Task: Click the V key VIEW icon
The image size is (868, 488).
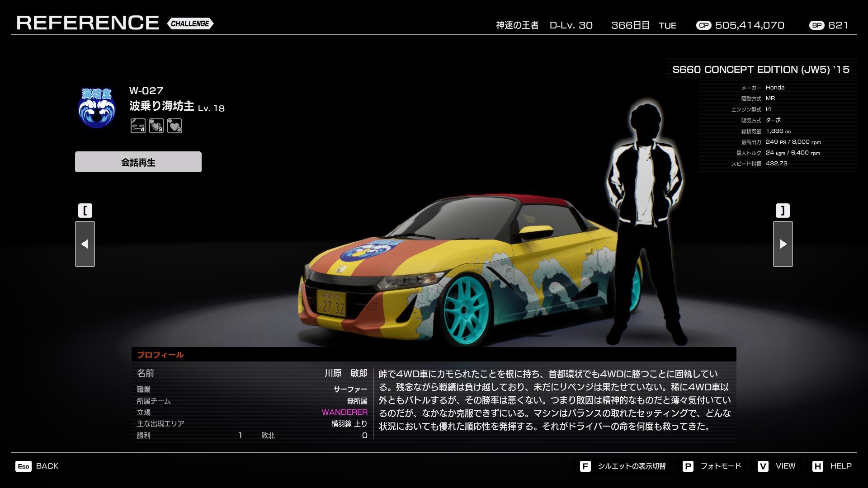Action: pyautogui.click(x=763, y=466)
